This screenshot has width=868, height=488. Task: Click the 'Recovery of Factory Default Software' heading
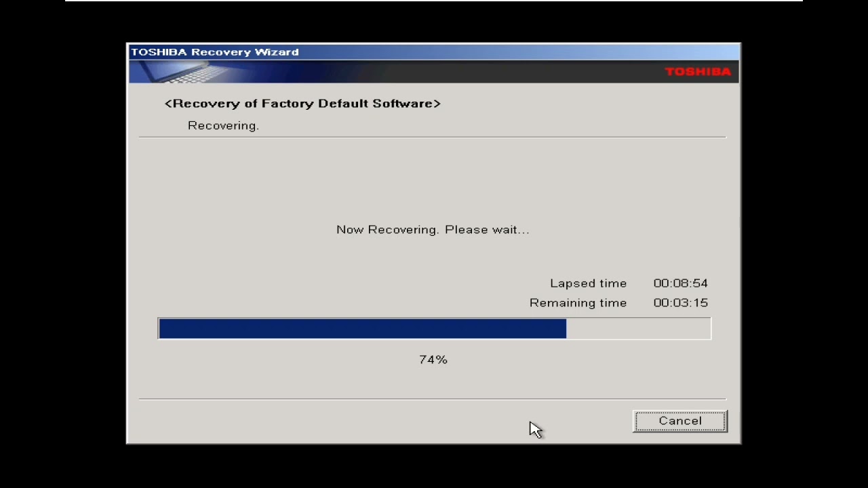click(302, 104)
